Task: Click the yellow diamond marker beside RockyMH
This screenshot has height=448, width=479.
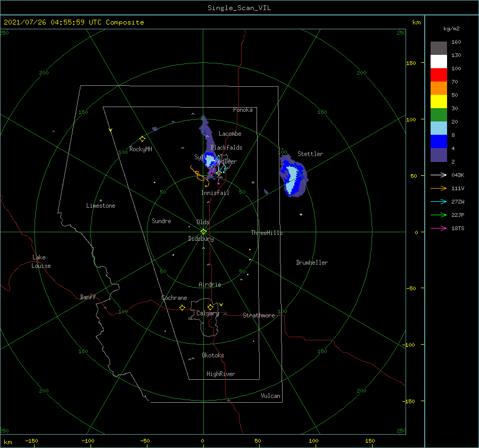Action: [x=142, y=139]
